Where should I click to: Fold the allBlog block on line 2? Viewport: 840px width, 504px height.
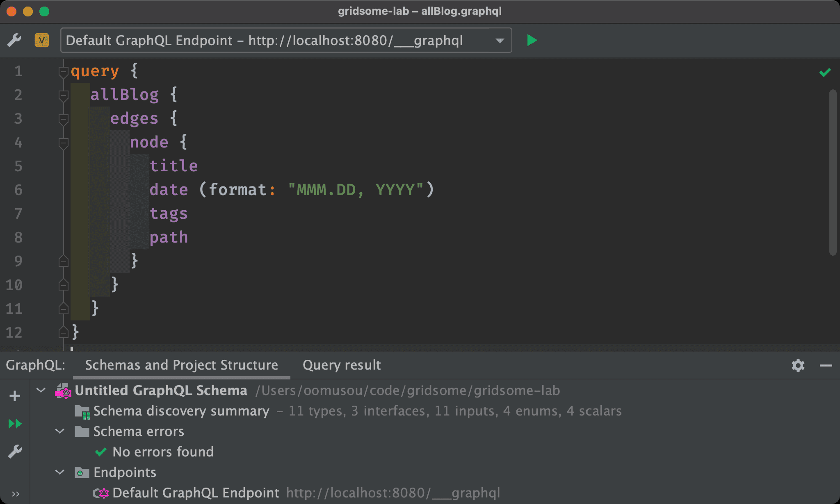(x=63, y=96)
